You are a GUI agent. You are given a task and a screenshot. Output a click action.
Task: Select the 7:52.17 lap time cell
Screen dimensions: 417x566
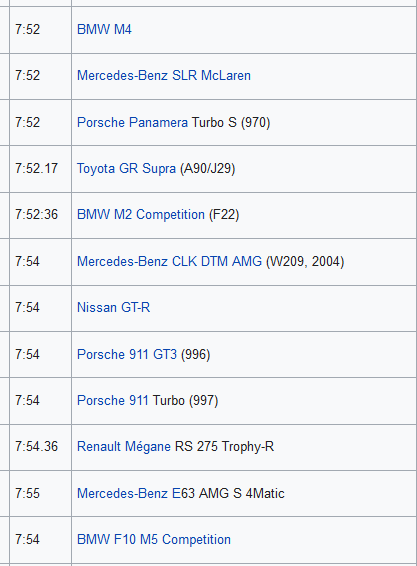point(40,169)
